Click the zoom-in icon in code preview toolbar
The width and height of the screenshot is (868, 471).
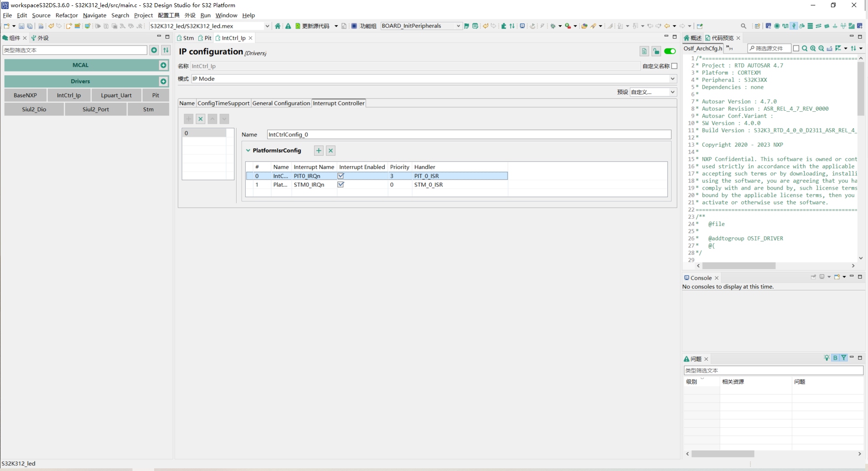pos(813,48)
